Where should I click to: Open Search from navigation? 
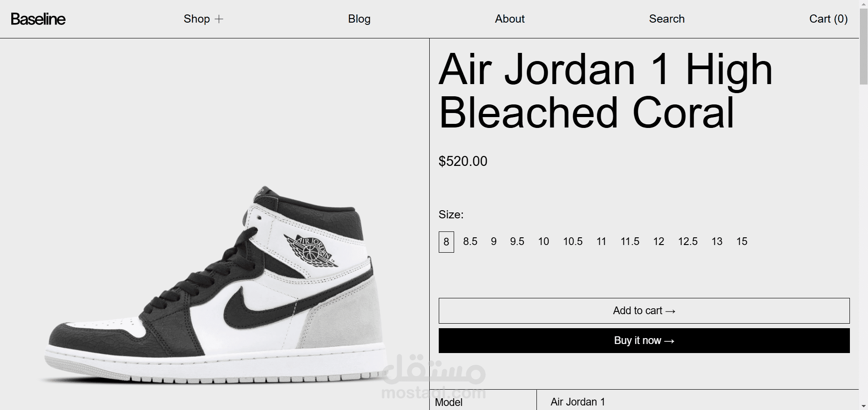(667, 19)
